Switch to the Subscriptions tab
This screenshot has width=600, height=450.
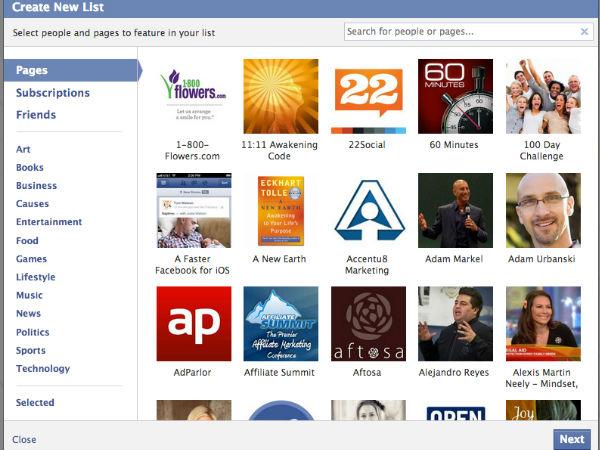point(52,93)
